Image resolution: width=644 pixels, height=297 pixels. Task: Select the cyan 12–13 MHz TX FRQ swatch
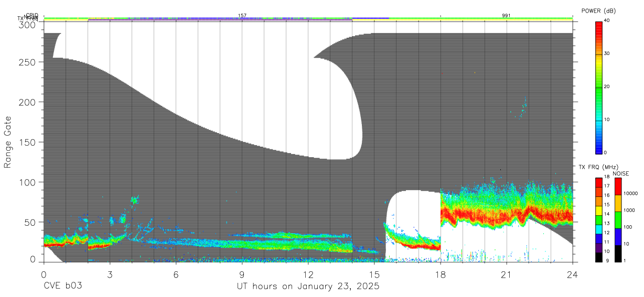click(x=599, y=229)
